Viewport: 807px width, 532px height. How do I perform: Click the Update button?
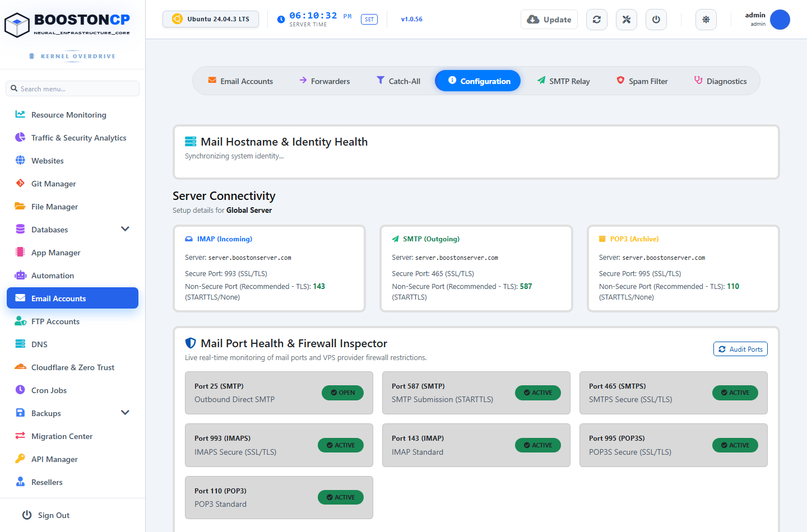(x=549, y=20)
